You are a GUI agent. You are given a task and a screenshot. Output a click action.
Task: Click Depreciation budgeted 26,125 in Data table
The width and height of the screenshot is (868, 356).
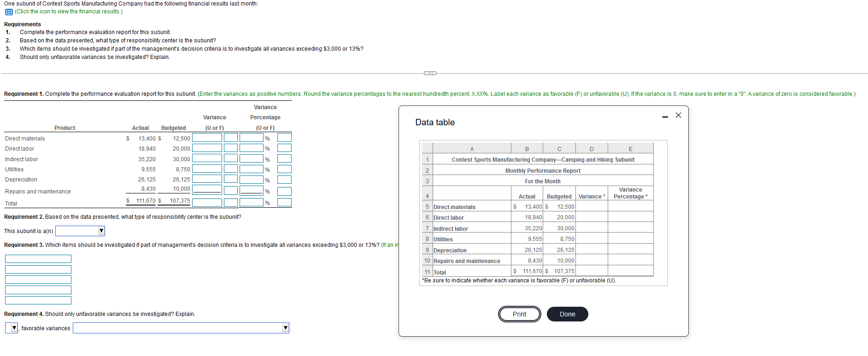pyautogui.click(x=565, y=250)
